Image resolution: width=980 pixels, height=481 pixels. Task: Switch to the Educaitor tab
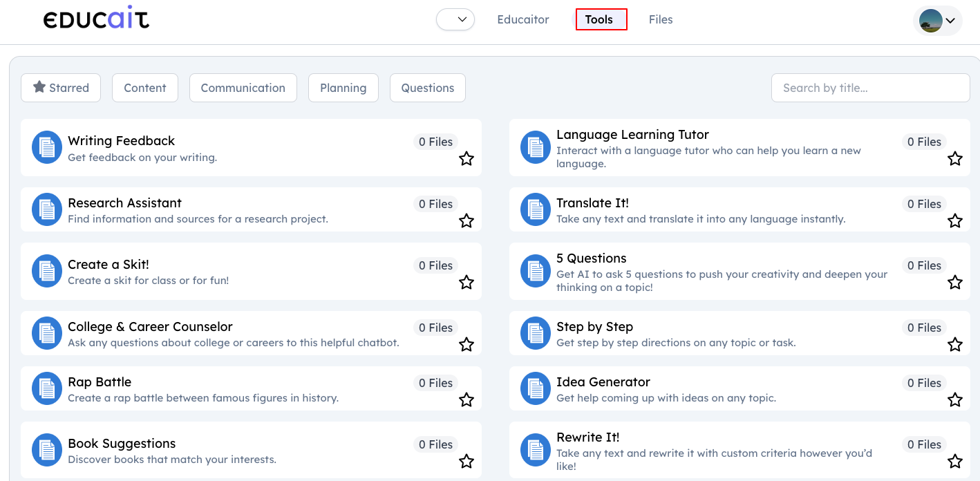pyautogui.click(x=522, y=19)
